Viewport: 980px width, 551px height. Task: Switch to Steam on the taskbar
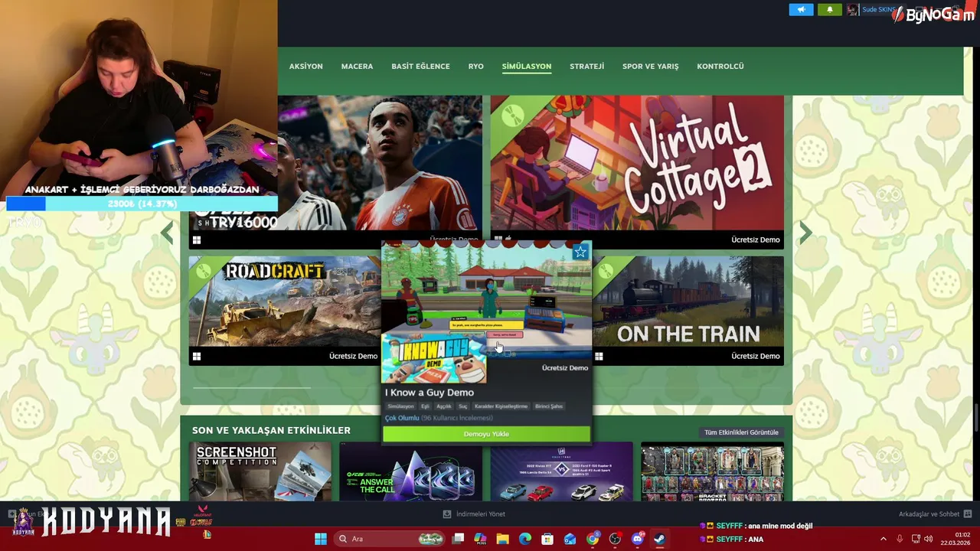point(659,539)
